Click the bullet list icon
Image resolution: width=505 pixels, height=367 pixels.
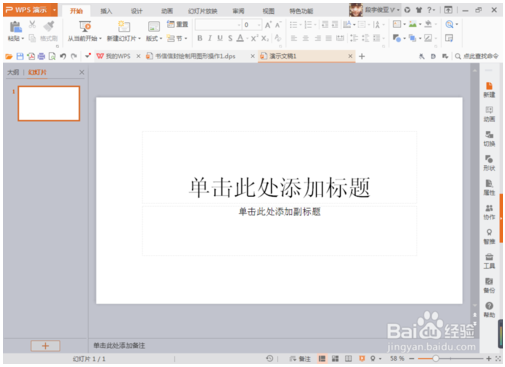pyautogui.click(x=293, y=25)
